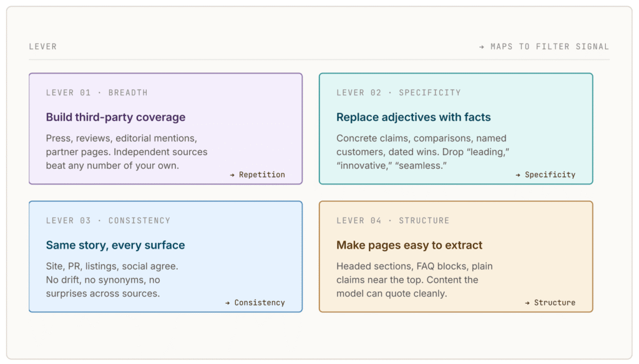
Task: Select the LEVER 01 · BREADTH label
Action: pos(97,93)
